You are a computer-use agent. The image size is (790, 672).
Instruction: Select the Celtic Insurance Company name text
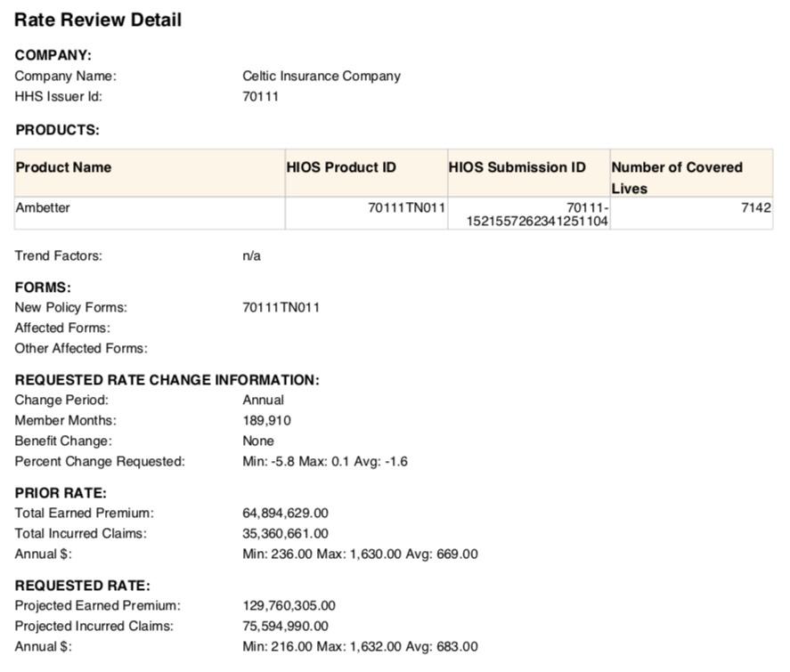tap(321, 76)
